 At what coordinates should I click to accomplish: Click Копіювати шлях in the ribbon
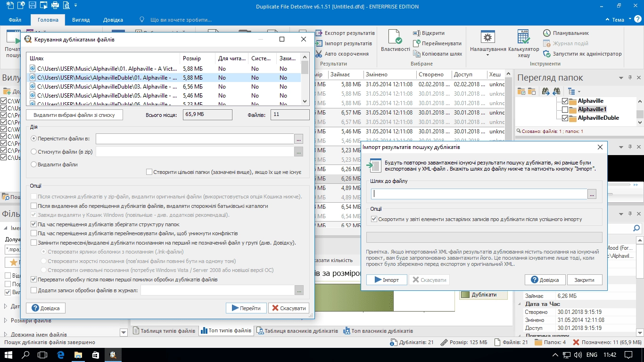(437, 54)
